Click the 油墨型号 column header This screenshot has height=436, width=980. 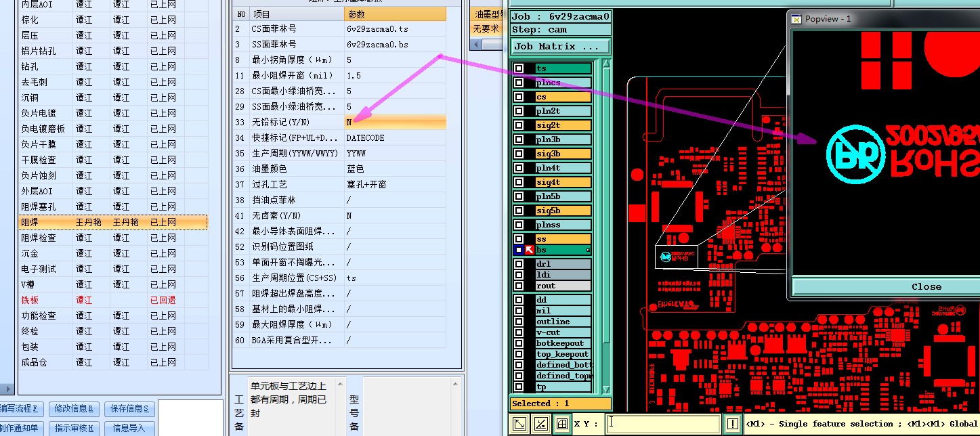(486, 14)
